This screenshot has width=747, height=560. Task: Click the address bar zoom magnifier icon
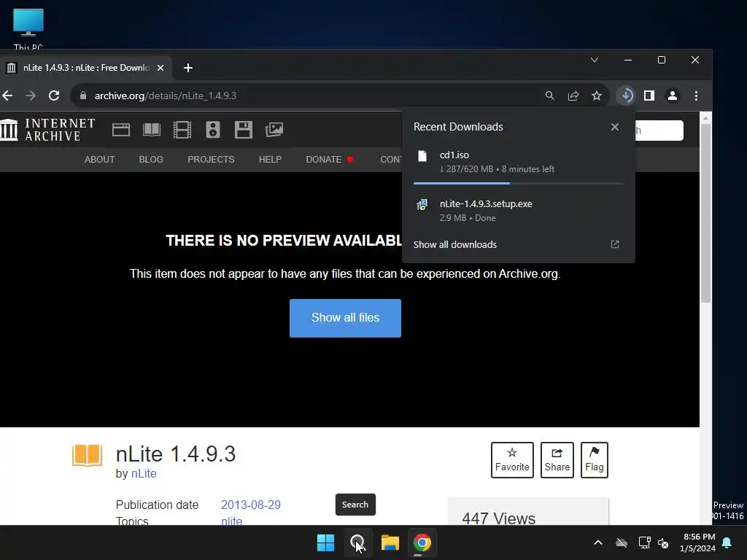(550, 96)
